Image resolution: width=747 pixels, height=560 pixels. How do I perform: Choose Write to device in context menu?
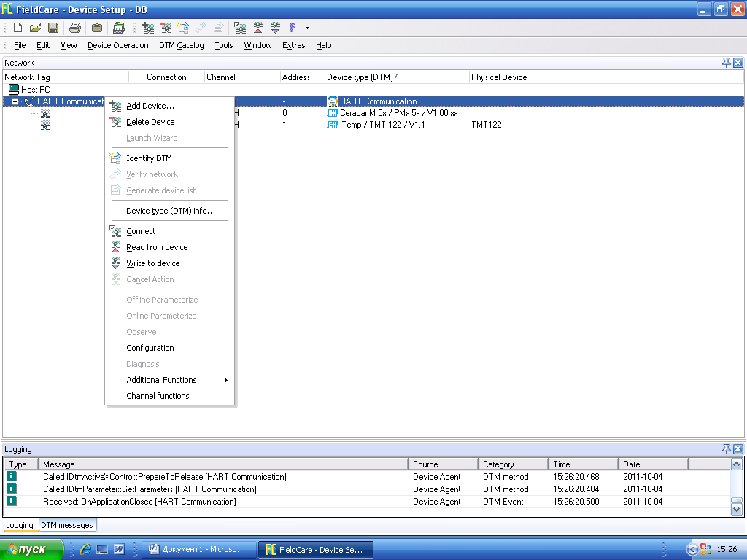pos(169,263)
